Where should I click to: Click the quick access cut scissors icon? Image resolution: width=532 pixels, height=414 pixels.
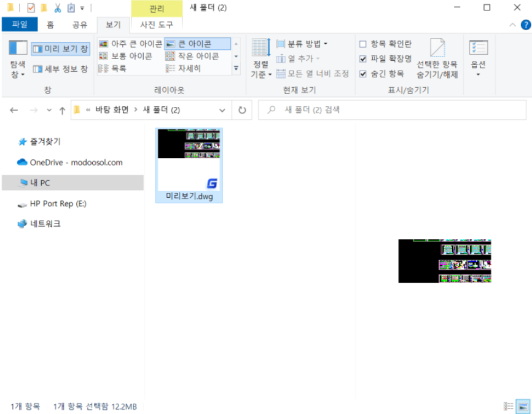pos(58,7)
